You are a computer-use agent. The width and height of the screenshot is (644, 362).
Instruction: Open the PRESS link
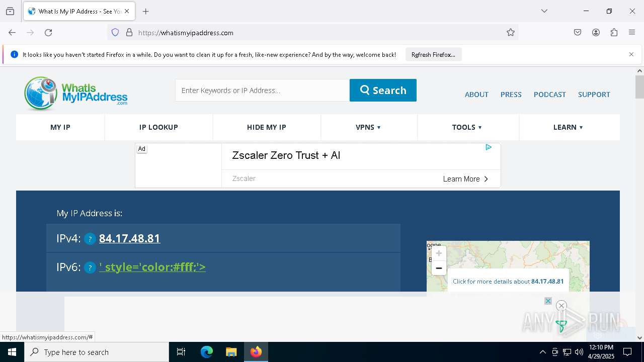click(511, 95)
